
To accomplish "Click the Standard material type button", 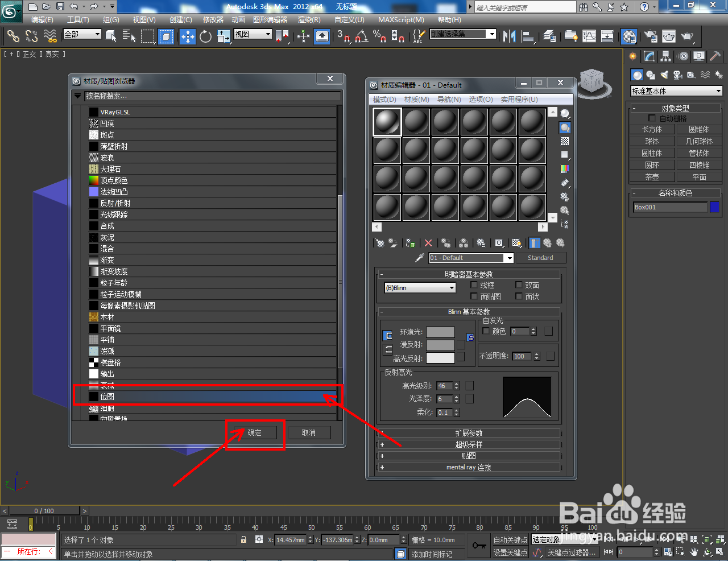I will click(540, 258).
